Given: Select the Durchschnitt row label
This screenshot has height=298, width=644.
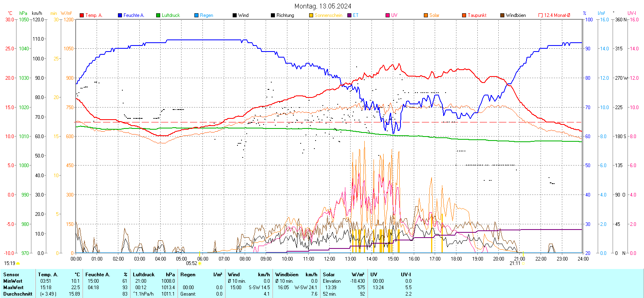Looking at the screenshot, I should click(18, 294).
